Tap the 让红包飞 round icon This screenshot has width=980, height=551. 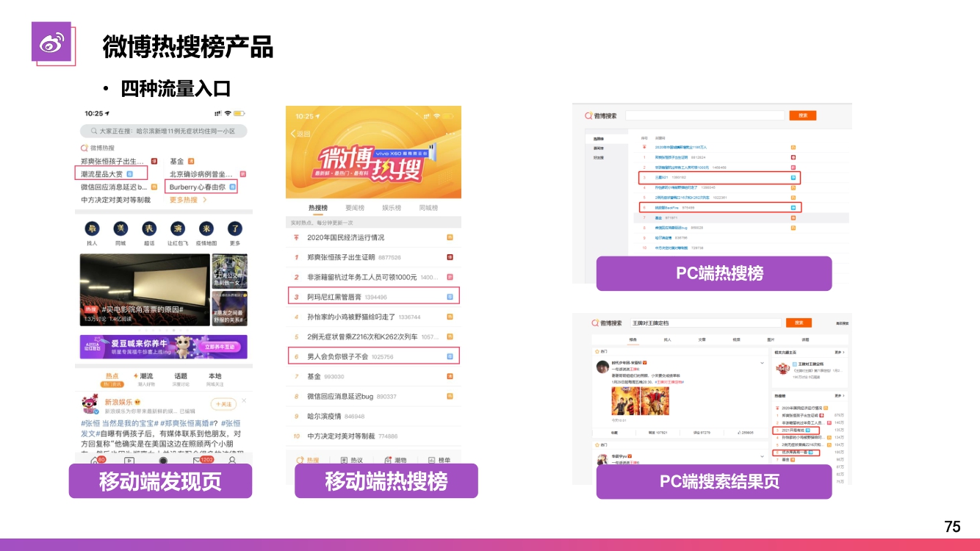coord(177,228)
